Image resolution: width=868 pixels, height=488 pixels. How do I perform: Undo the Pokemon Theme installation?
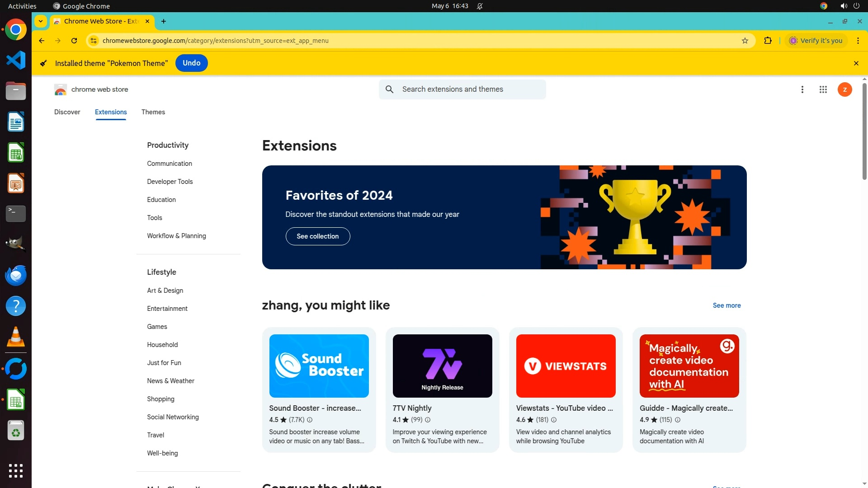tap(191, 63)
